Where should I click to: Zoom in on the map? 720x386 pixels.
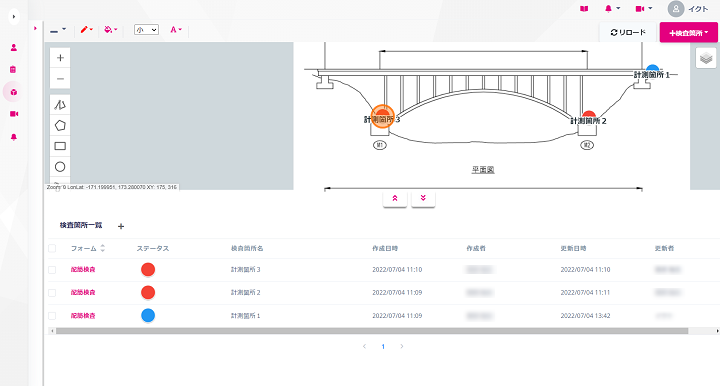[x=60, y=58]
